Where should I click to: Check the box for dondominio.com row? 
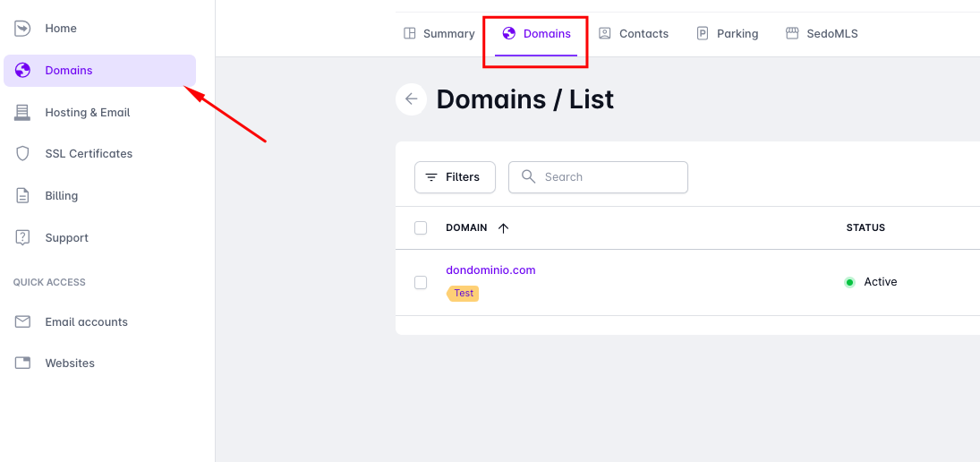[x=421, y=283]
